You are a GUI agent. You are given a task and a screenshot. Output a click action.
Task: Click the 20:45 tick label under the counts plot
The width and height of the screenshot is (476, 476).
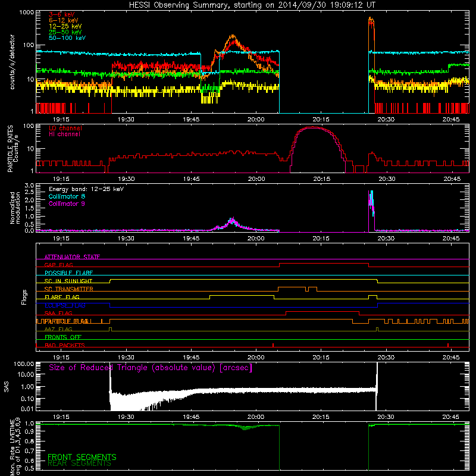click(451, 120)
